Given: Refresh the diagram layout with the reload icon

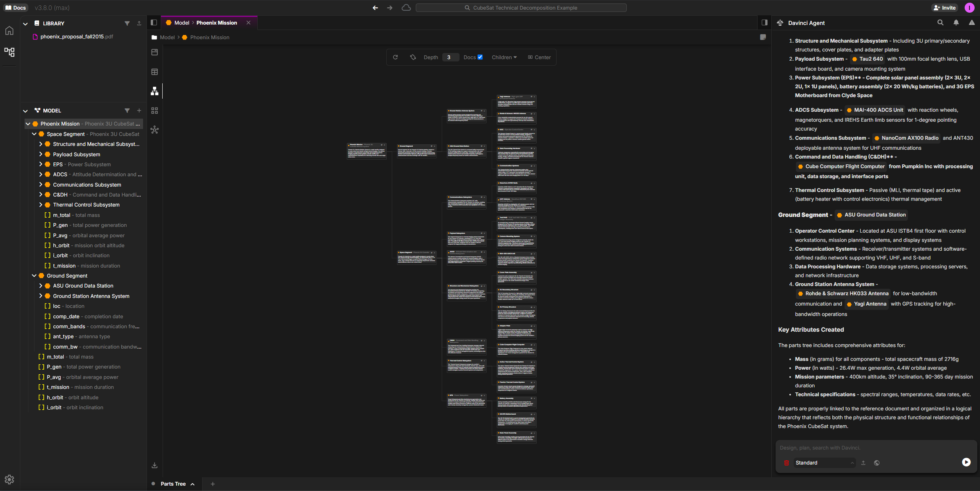Looking at the screenshot, I should [x=395, y=57].
